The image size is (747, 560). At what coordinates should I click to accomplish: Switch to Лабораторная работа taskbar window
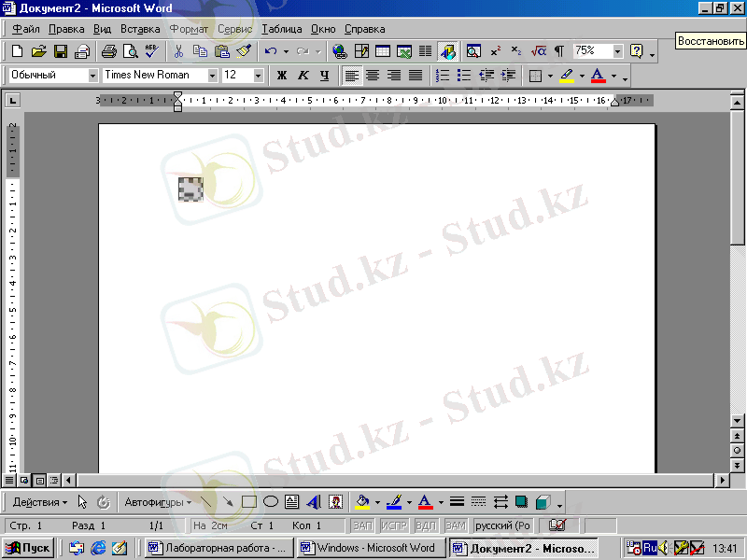coord(219,548)
